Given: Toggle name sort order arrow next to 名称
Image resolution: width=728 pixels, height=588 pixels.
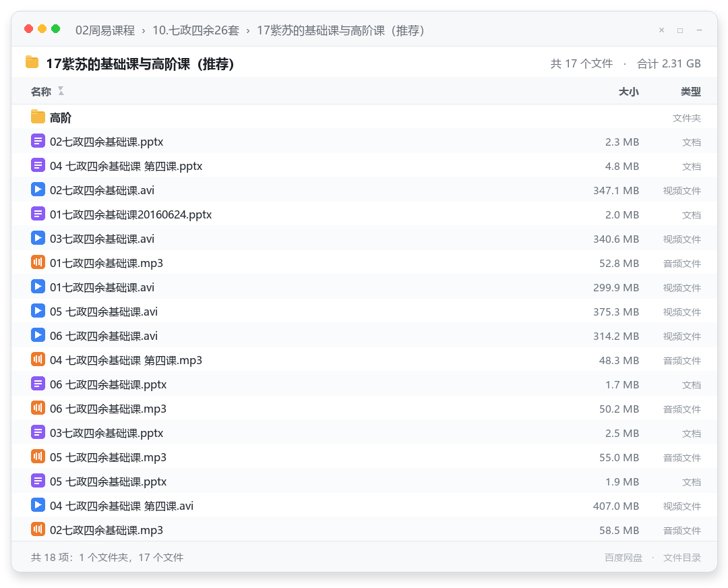Looking at the screenshot, I should (x=61, y=91).
